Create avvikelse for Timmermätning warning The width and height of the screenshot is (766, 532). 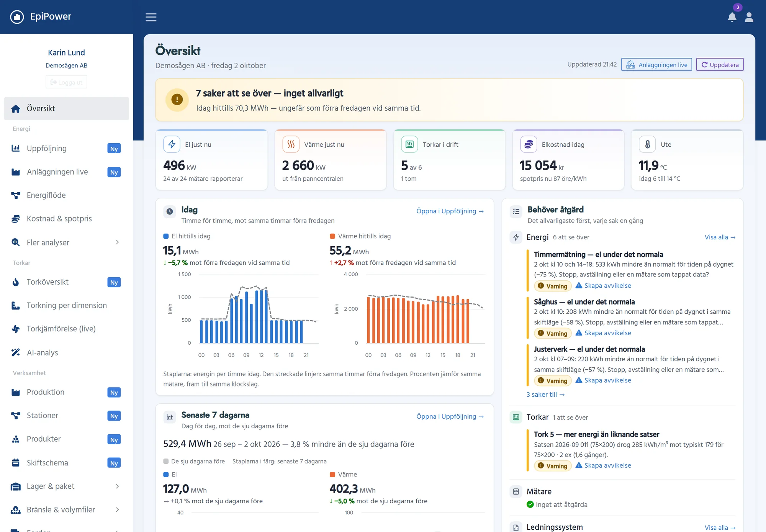click(603, 286)
